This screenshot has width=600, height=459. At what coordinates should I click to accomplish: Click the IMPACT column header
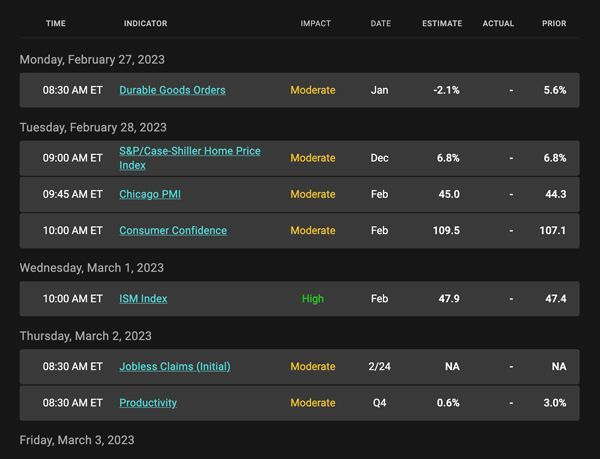(x=315, y=23)
